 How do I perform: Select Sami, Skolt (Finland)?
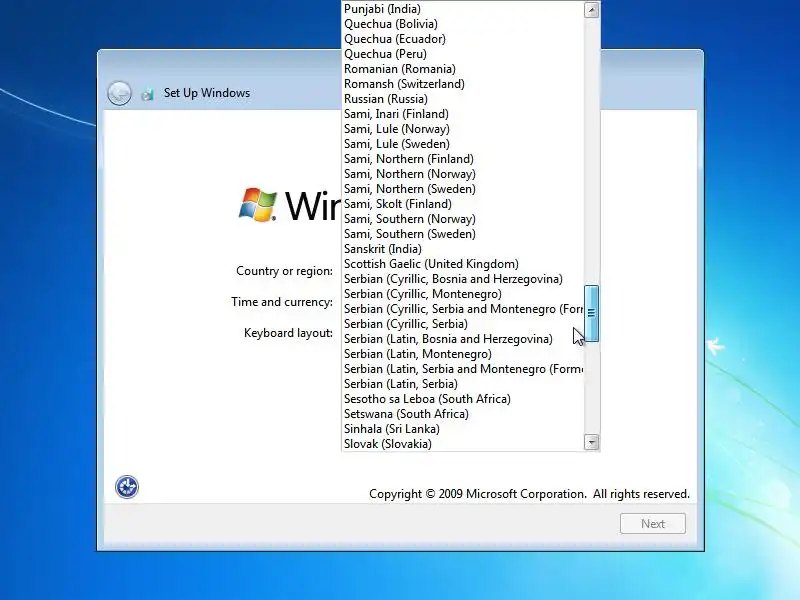pos(463,204)
